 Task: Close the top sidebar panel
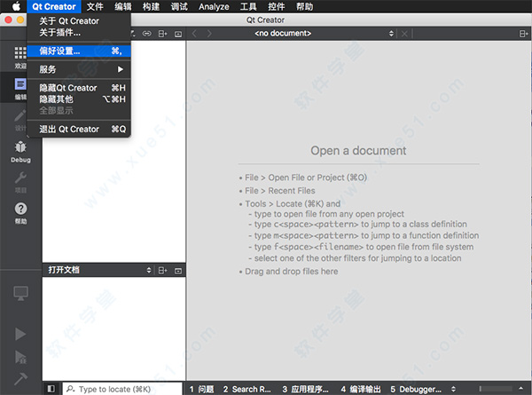coord(178,34)
